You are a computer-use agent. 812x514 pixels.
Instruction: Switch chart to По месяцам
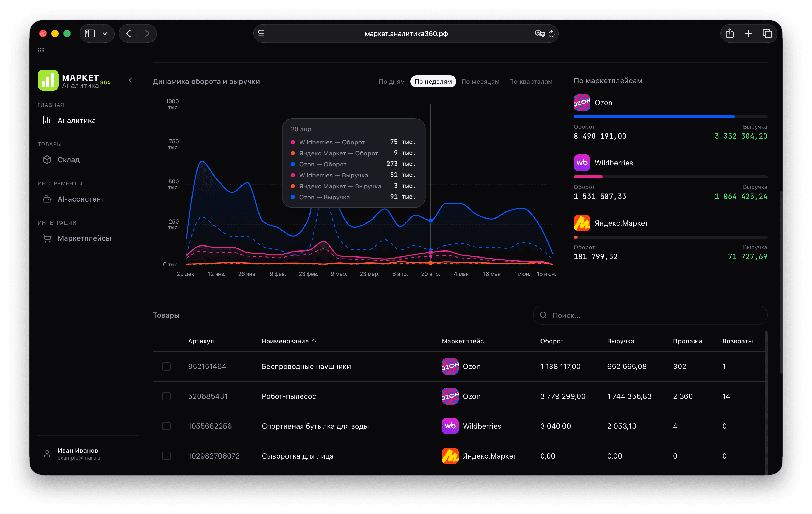click(480, 82)
